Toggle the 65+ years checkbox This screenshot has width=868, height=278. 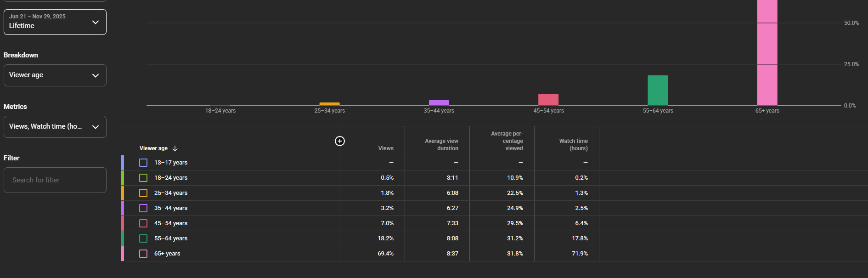coord(143,254)
